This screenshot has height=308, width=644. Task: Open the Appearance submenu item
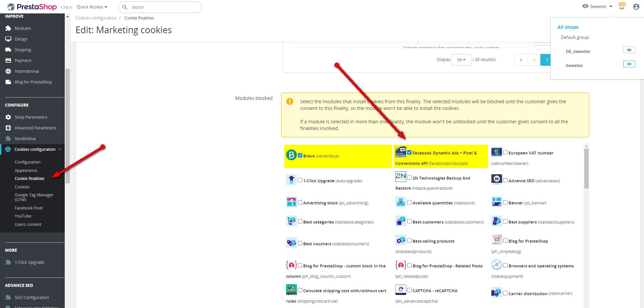coord(26,171)
